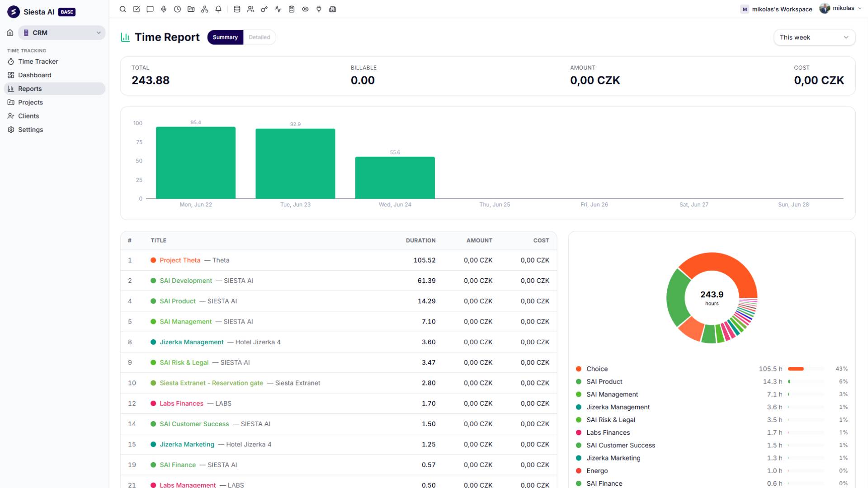
Task: Switch to the Detailed tab
Action: tap(259, 37)
